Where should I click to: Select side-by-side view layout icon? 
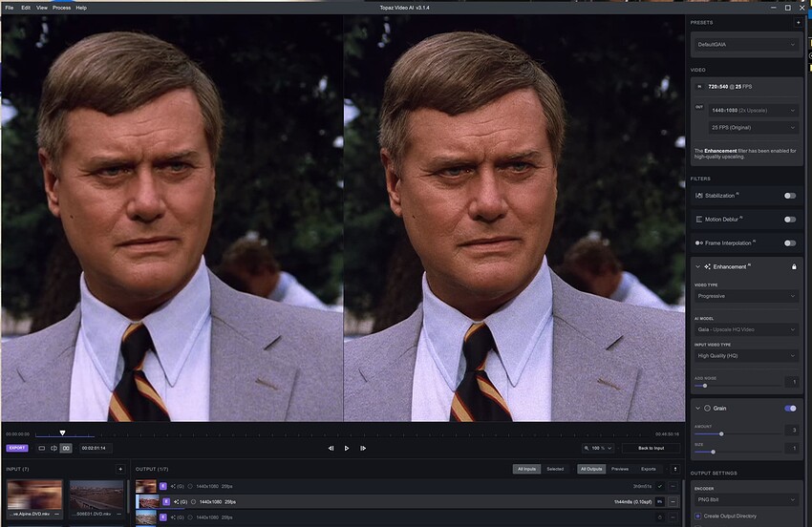click(x=66, y=449)
